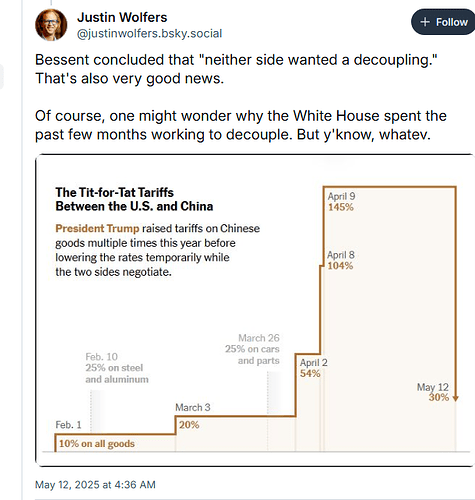The width and height of the screenshot is (475, 500).
Task: Open the @justinwolfers.bsky.social handle link
Action: click(x=150, y=34)
